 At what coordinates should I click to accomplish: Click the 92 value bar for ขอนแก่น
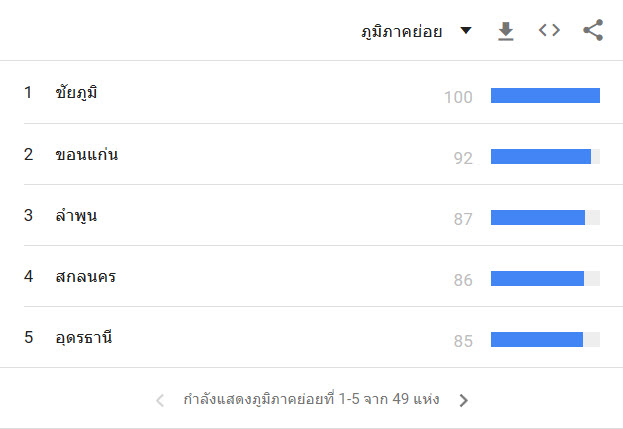[x=545, y=157]
